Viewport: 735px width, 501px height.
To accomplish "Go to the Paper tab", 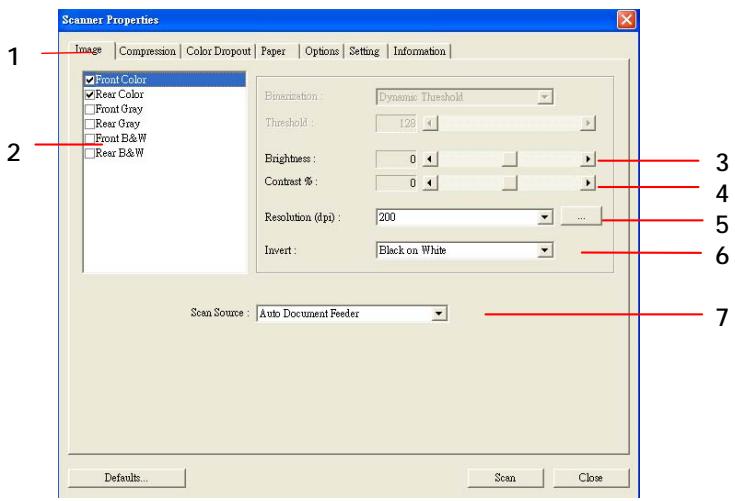I will (x=278, y=51).
